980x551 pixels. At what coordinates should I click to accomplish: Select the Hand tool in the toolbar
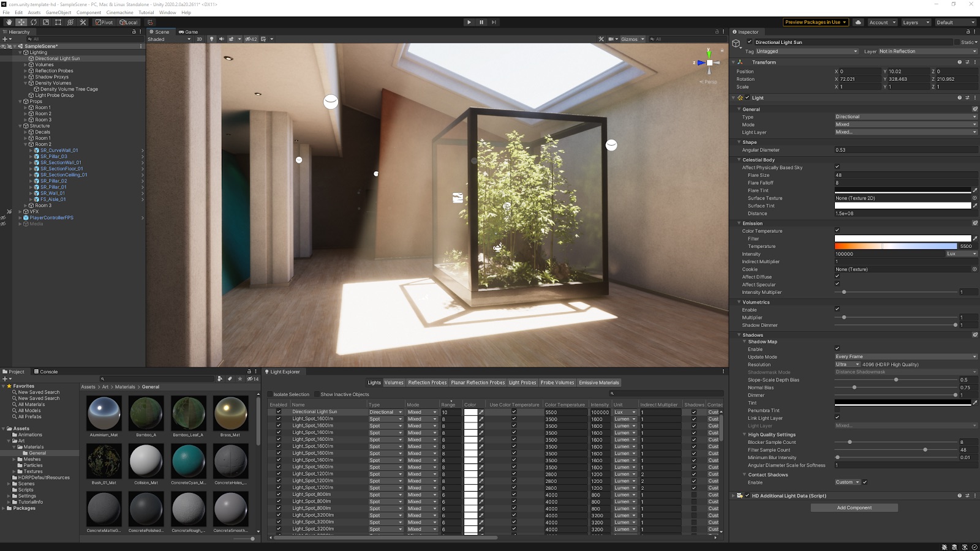tap(9, 22)
